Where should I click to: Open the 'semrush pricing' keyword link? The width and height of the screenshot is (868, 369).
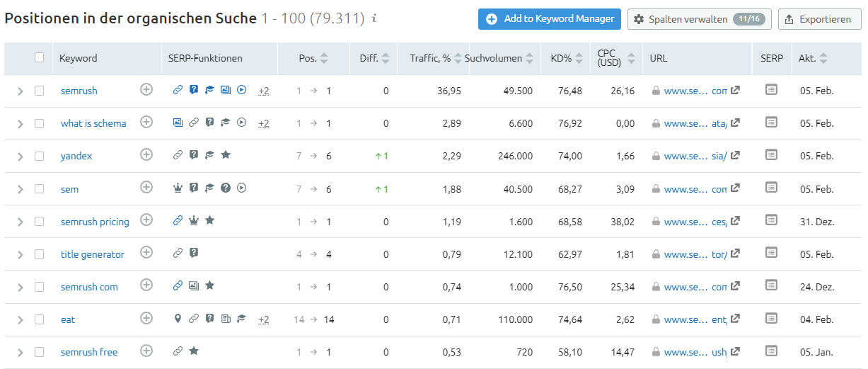[x=95, y=222]
